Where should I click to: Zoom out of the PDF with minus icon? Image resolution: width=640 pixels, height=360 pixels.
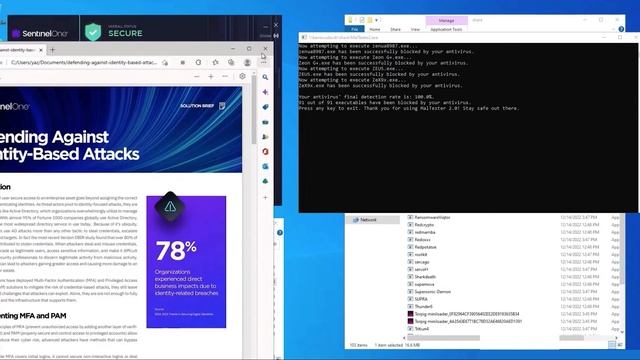197,76
